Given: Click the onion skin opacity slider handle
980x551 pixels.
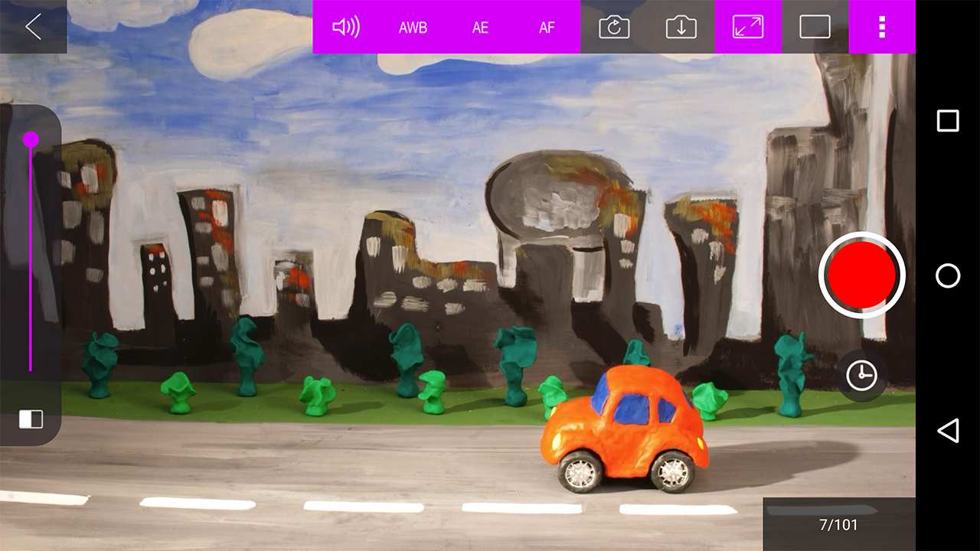Looking at the screenshot, I should click(x=31, y=139).
